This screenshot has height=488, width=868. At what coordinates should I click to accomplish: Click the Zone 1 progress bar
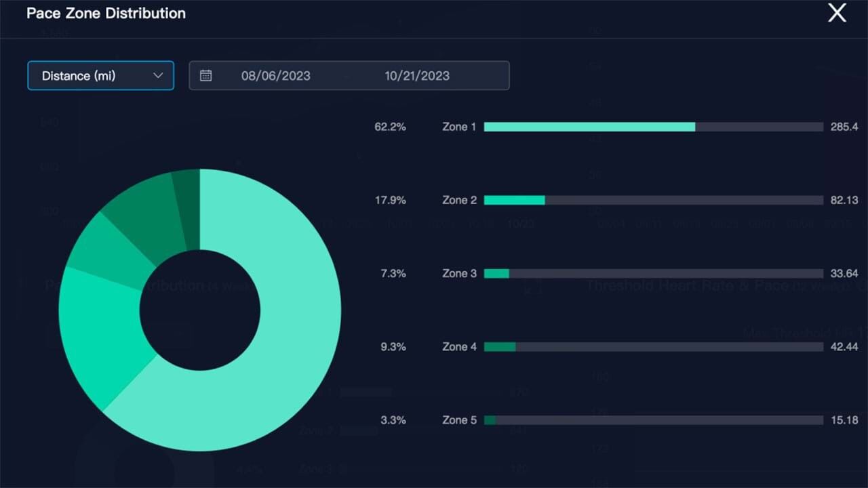pos(653,127)
